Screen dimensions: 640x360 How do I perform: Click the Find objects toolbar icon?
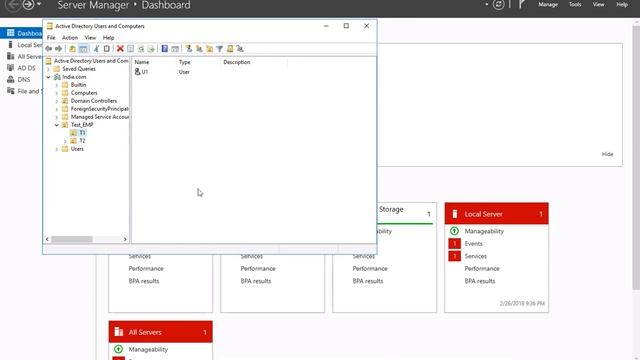coord(230,49)
